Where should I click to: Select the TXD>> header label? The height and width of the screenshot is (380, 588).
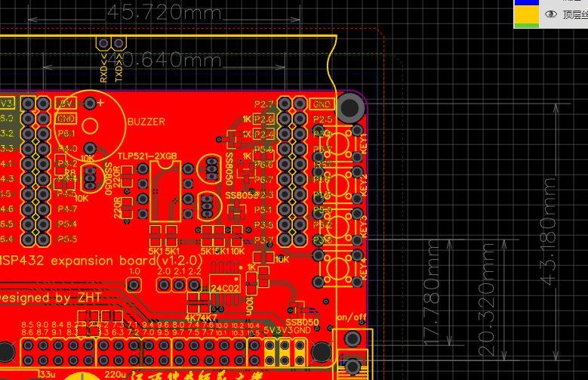(x=119, y=68)
